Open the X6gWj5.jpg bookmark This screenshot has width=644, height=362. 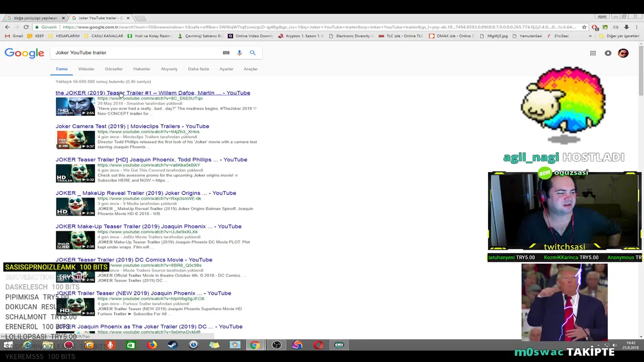[494, 36]
